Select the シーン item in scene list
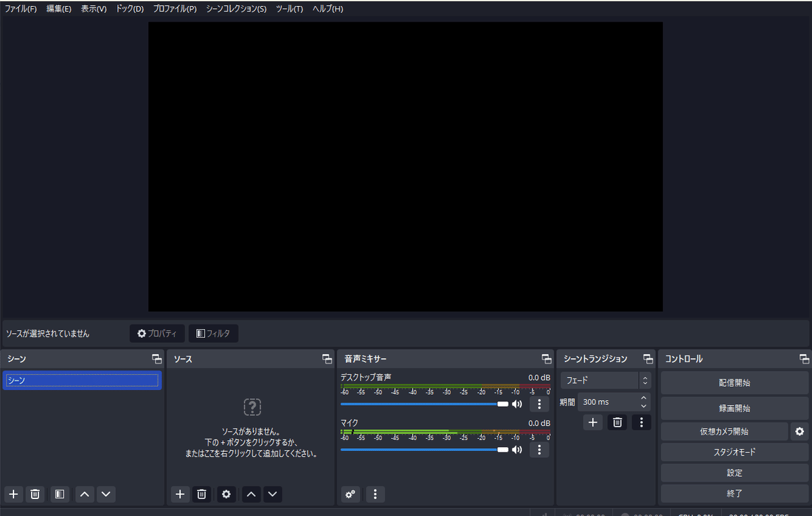This screenshot has height=516, width=812. click(82, 381)
